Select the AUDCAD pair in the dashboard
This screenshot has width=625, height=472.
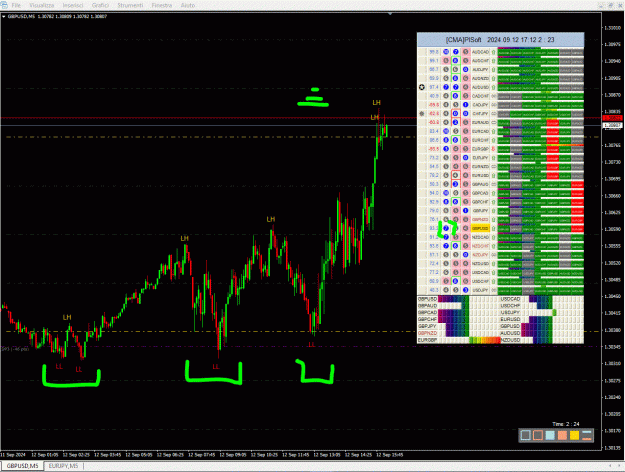pyautogui.click(x=480, y=52)
